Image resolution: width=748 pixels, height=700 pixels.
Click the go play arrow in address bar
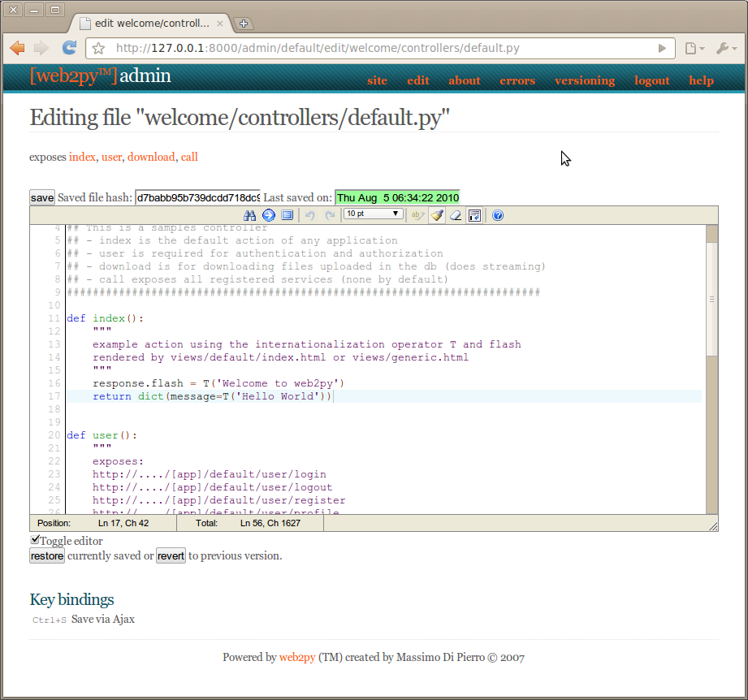(x=662, y=48)
